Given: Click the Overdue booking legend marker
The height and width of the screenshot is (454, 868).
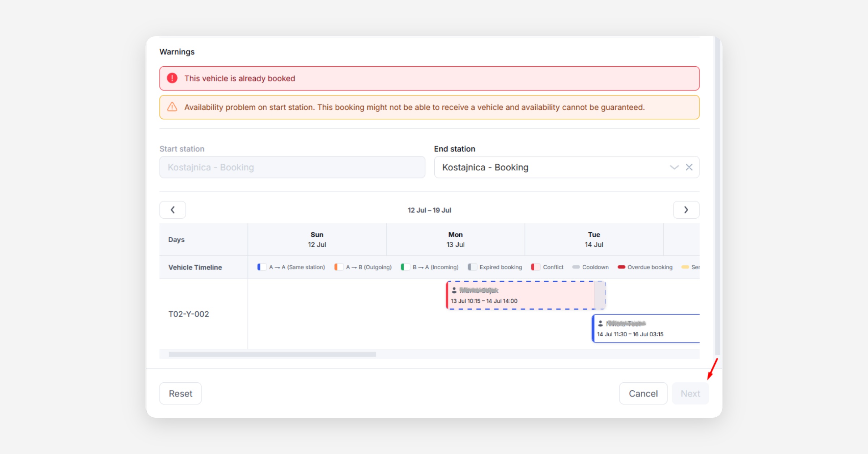Looking at the screenshot, I should (x=621, y=267).
